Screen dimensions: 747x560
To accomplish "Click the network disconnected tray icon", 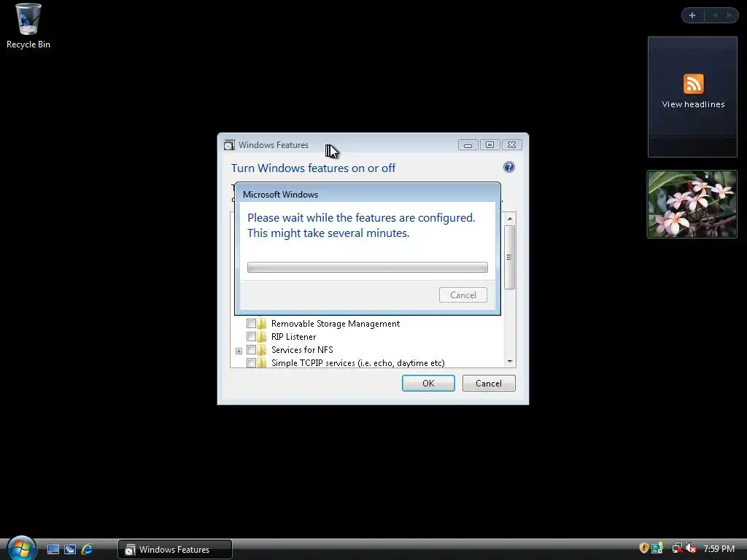I will pyautogui.click(x=677, y=548).
